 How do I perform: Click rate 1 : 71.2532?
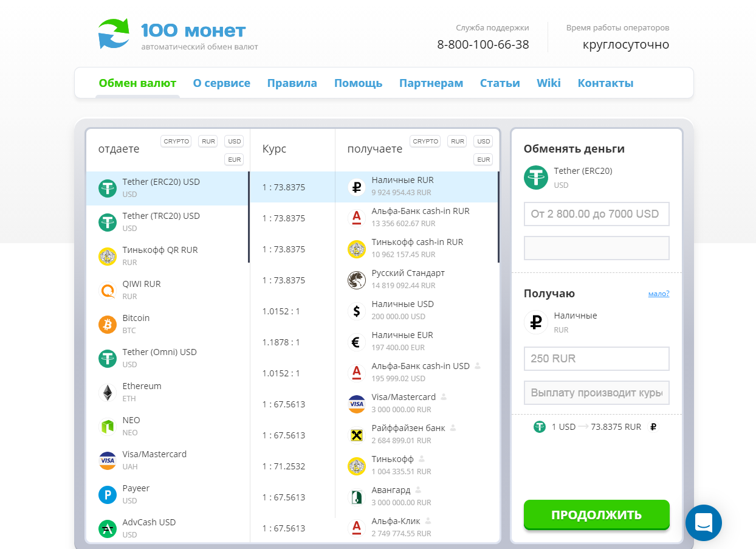click(284, 466)
